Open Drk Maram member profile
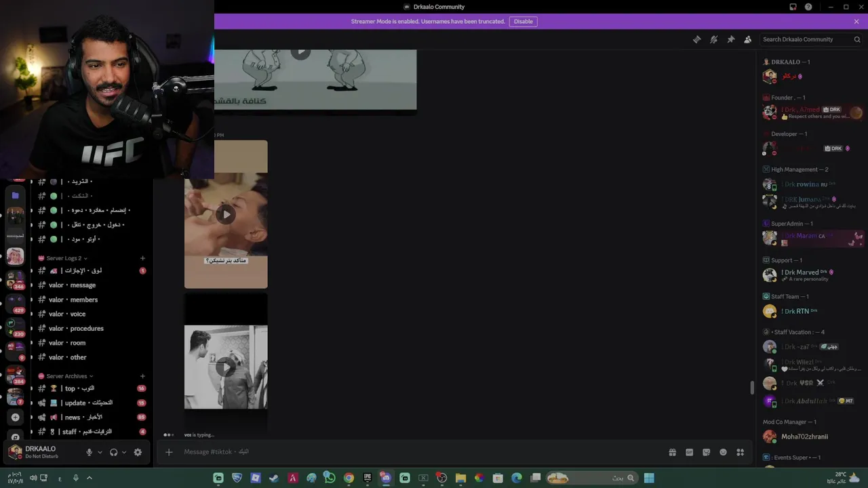This screenshot has width=868, height=488. (x=812, y=238)
